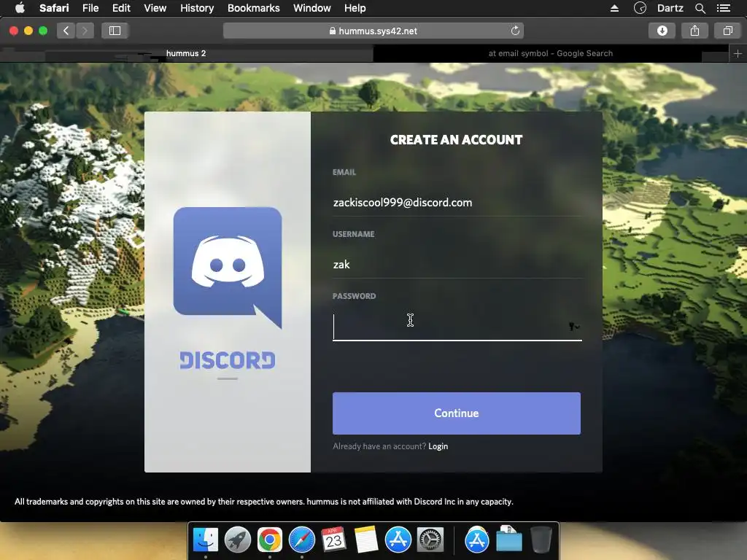Switch to the hummus 2 tab
Image resolution: width=747 pixels, height=560 pixels.
pos(186,53)
